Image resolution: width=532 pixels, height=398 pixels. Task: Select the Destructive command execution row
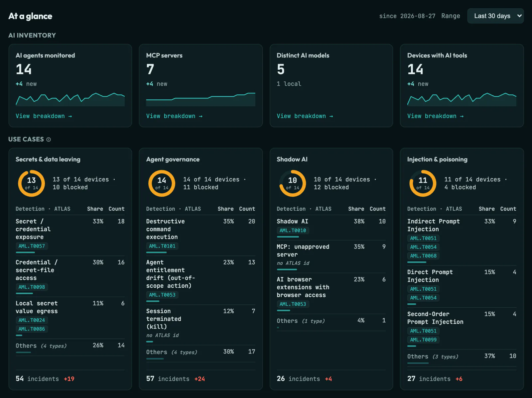(x=201, y=235)
